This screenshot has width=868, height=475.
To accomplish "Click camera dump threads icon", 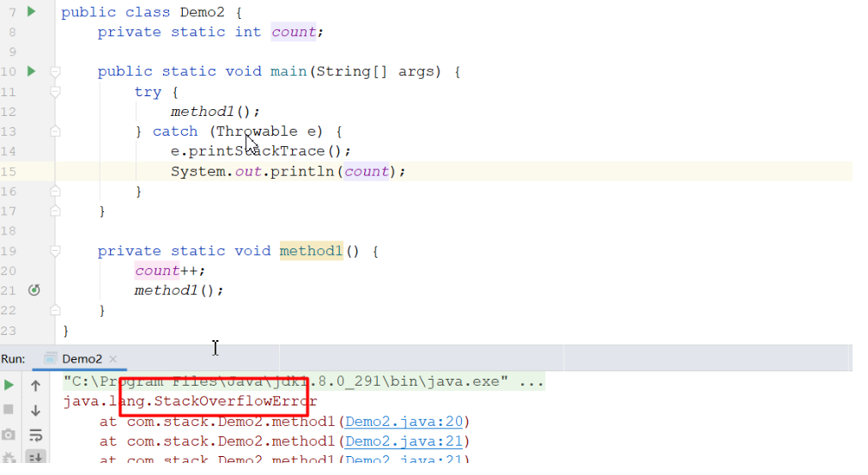I will pos(9,435).
